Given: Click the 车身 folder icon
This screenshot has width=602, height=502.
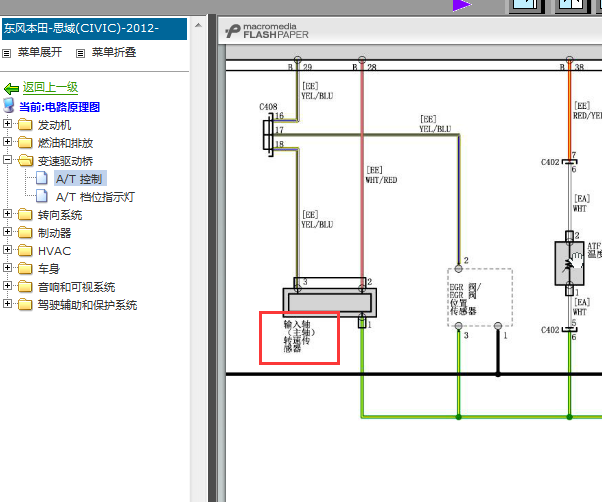Looking at the screenshot, I should tap(25, 268).
